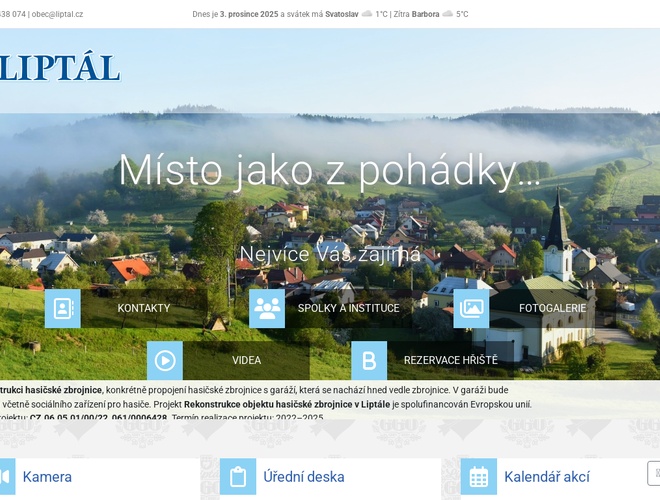Open the Kontakty link

coord(144,308)
